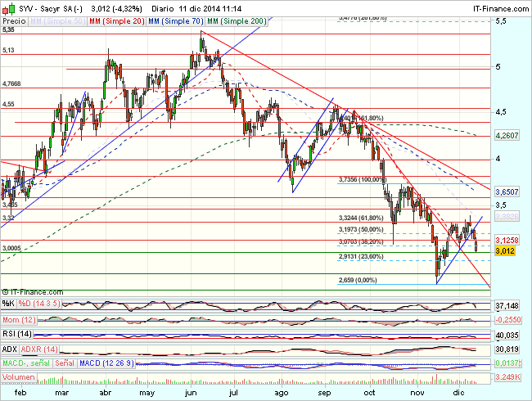Click the feb month marker on time axis
This screenshot has width=532, height=401.
coord(20,393)
